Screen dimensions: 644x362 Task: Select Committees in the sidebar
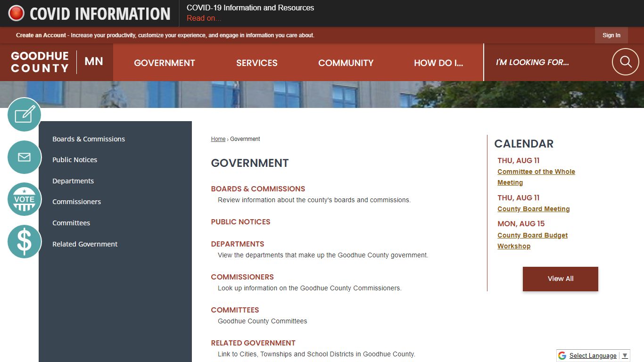(x=71, y=223)
